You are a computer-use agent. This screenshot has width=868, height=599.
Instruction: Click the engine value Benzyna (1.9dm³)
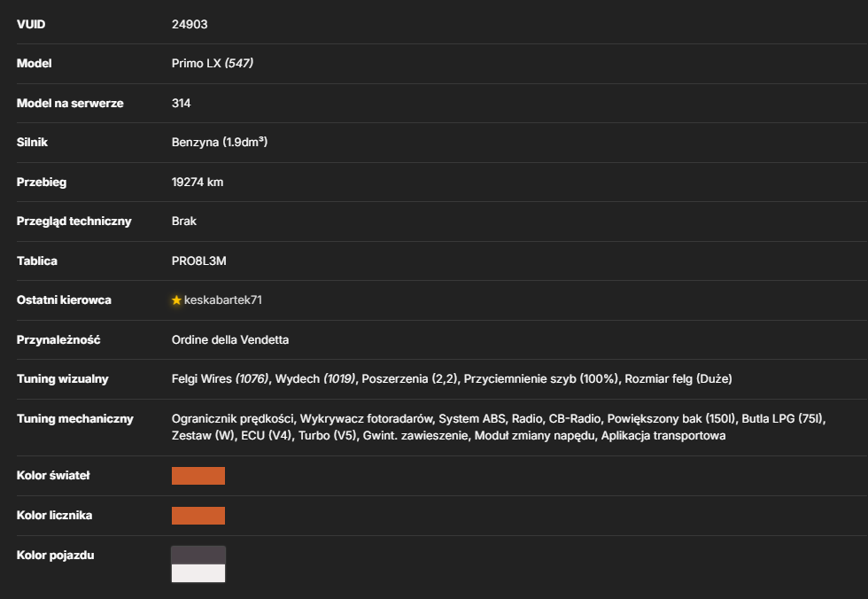[x=220, y=143]
